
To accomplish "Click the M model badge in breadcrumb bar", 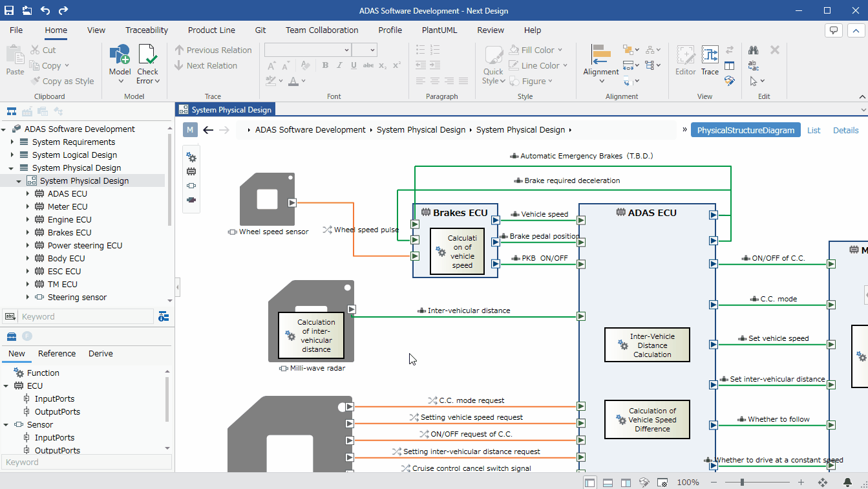I will tap(190, 130).
